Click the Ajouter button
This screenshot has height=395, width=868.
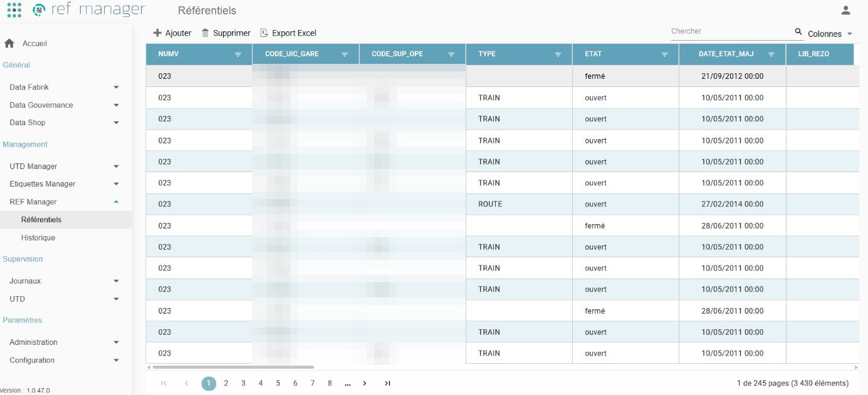172,33
